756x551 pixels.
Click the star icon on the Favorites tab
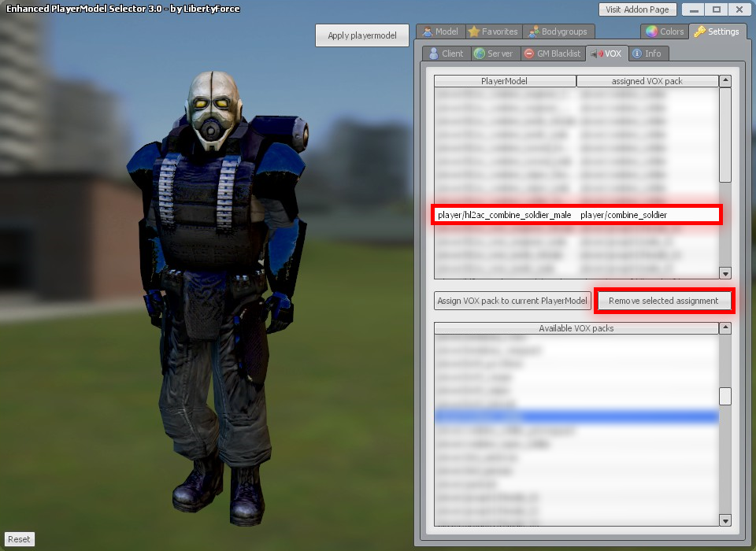[474, 31]
